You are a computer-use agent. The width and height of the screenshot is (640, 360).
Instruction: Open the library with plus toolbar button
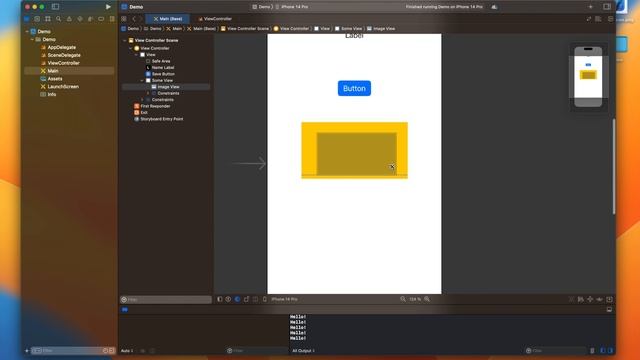[x=591, y=7]
